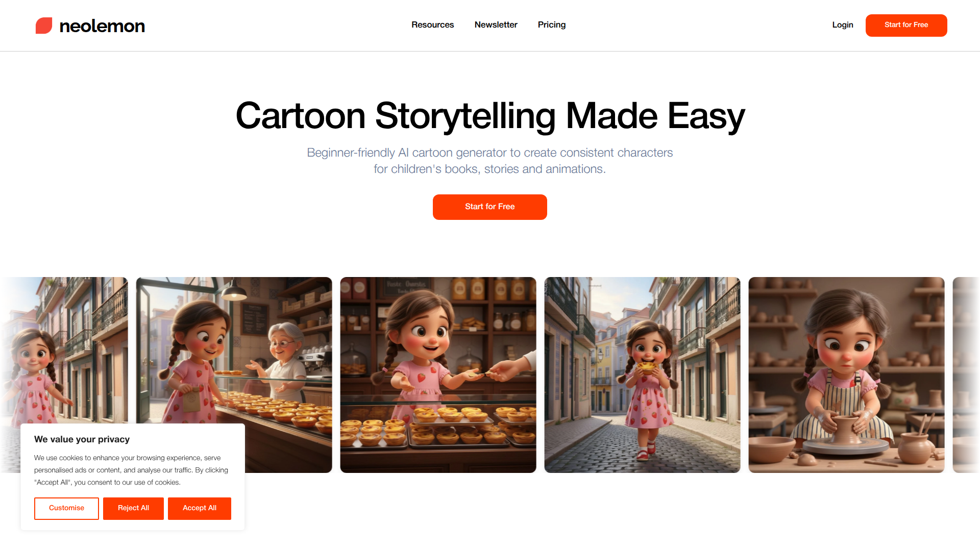980x551 pixels.
Task: Click the red neolemon logo icon
Action: click(x=44, y=26)
